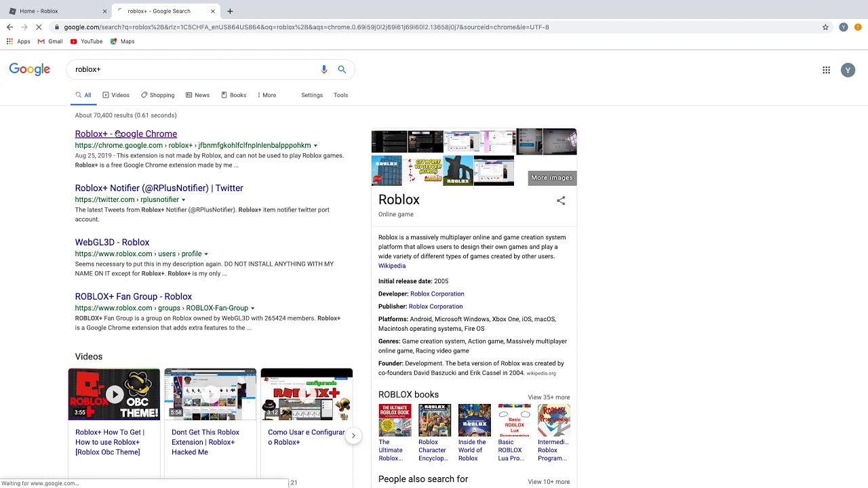Click the browser address bar
The height and width of the screenshot is (488, 868).
[x=434, y=27]
